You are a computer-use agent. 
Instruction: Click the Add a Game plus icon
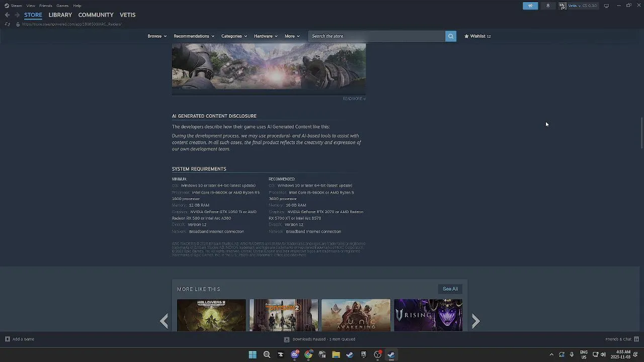click(x=7, y=339)
